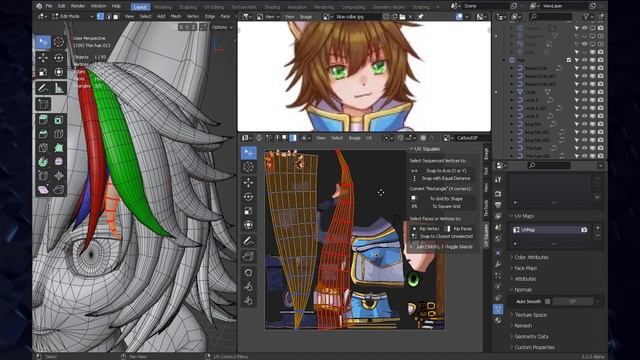640x360 pixels.
Task: Open the Modifiers tab in Properties editor
Action: click(498, 264)
